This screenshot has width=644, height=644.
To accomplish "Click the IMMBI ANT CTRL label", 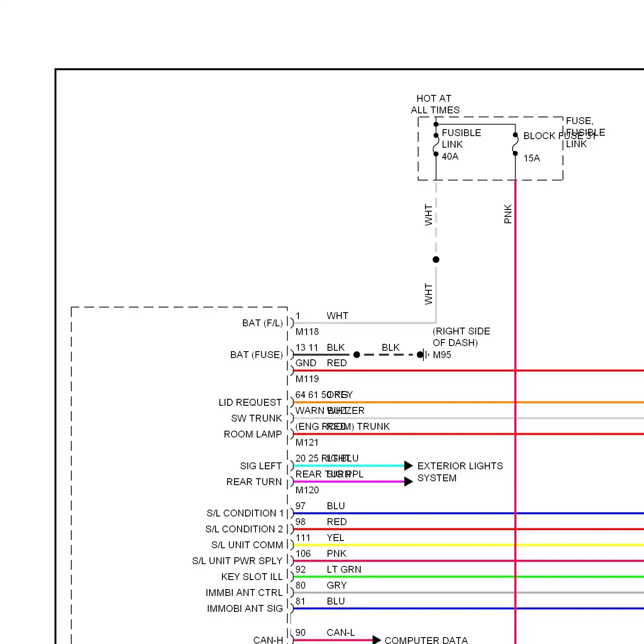I will [x=244, y=592].
